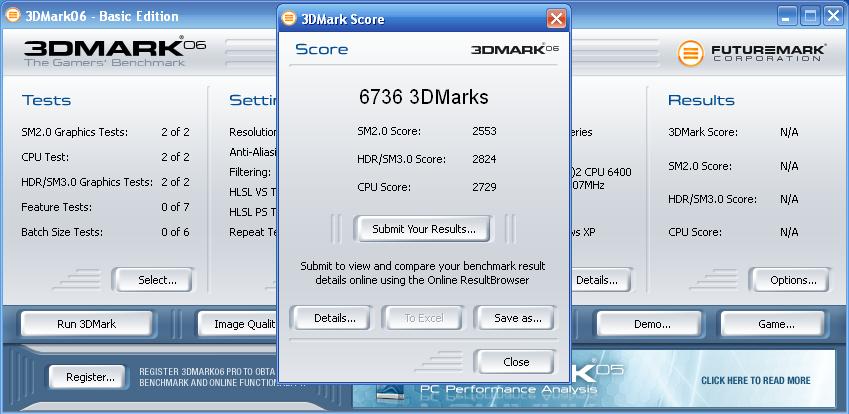This screenshot has height=414, width=849.
Task: Click the Click Here To Read More banner link
Action: 755,380
